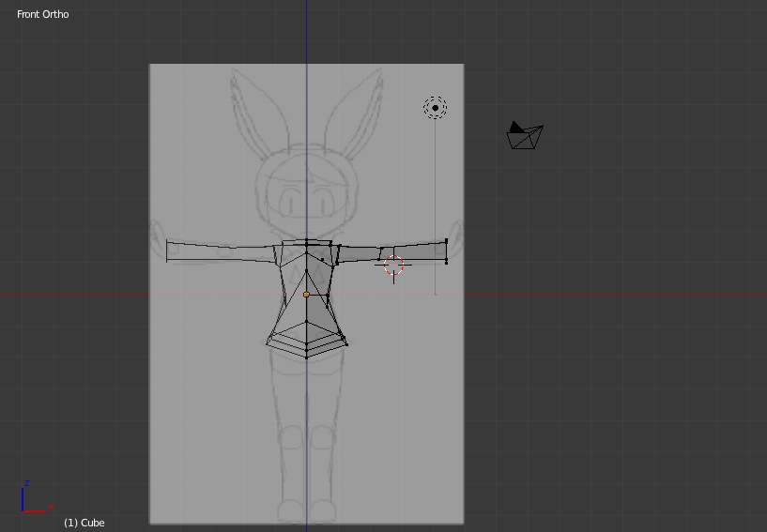Select the lamp object in viewport
Screen dimensions: 767x532
point(435,108)
